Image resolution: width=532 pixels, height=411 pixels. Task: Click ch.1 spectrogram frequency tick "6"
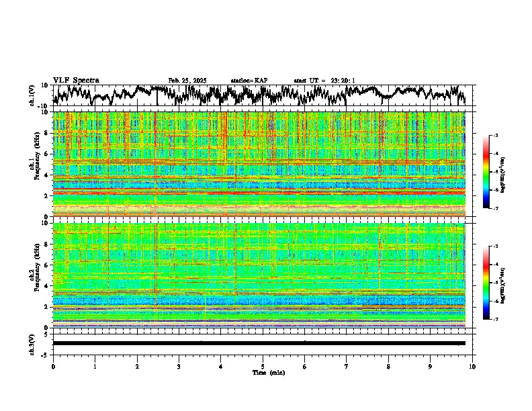click(x=48, y=154)
